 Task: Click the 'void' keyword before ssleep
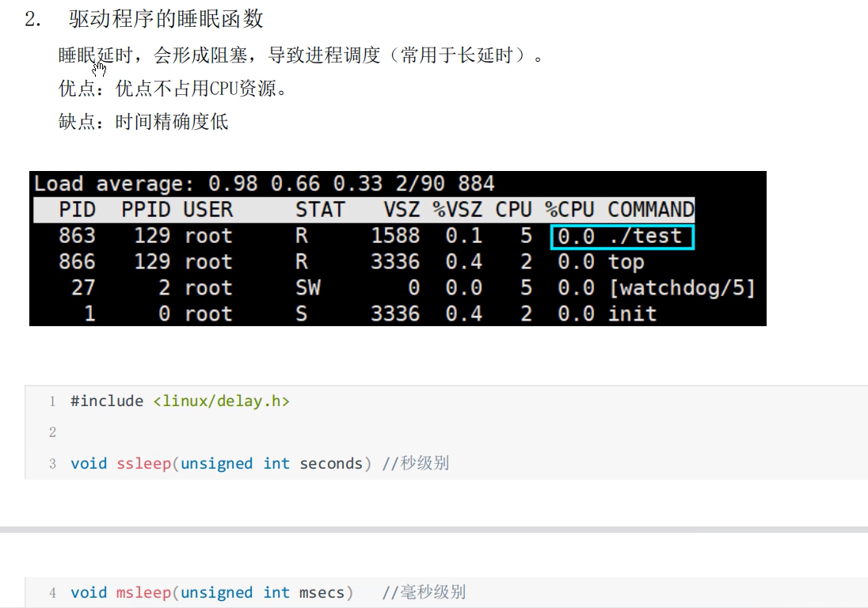[89, 464]
